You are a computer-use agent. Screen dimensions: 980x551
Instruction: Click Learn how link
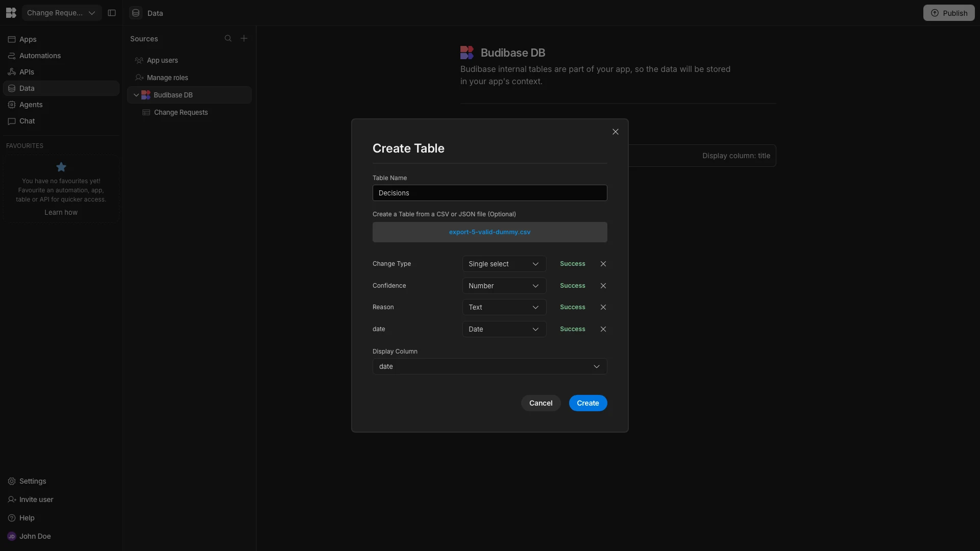coord(61,212)
